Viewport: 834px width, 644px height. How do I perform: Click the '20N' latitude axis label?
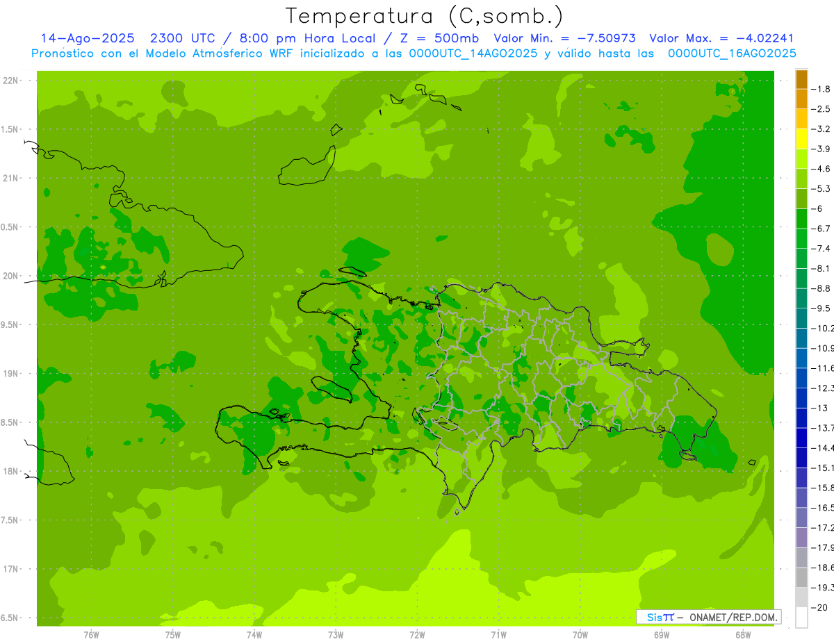tap(10, 276)
